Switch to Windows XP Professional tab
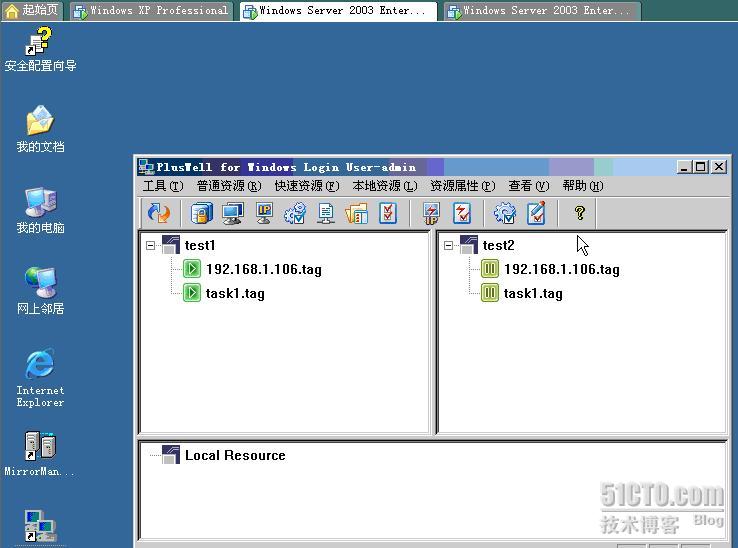This screenshot has width=738, height=548. (152, 10)
